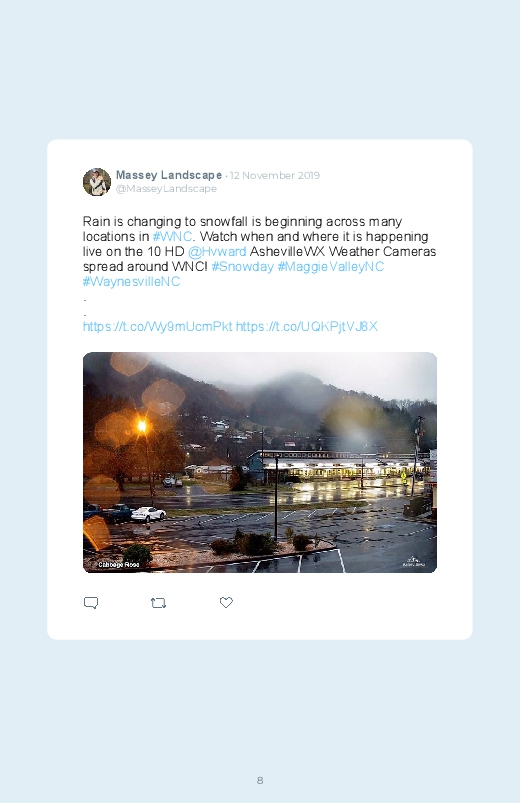Open the #MaggieValleyNC hashtag
The height and width of the screenshot is (803, 520).
pyautogui.click(x=330, y=267)
